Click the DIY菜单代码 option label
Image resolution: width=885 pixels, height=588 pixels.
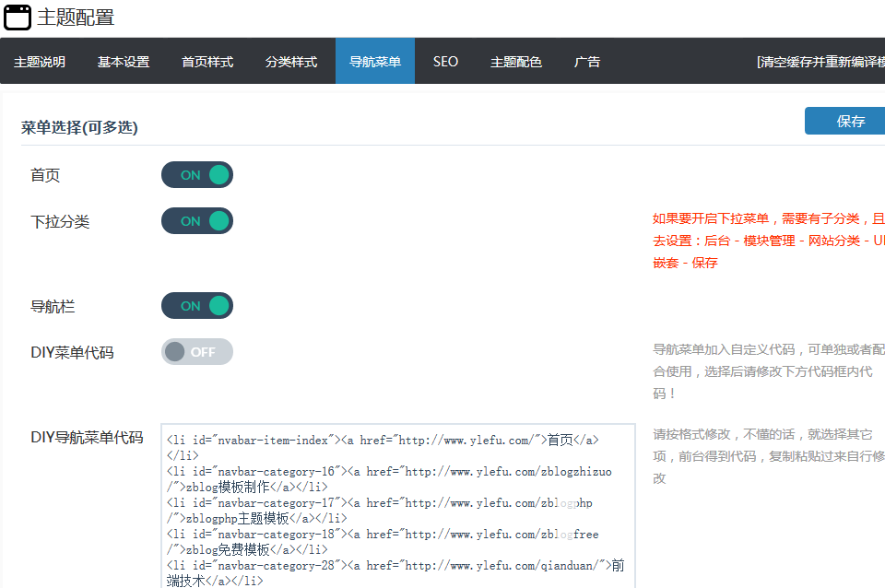point(72,352)
